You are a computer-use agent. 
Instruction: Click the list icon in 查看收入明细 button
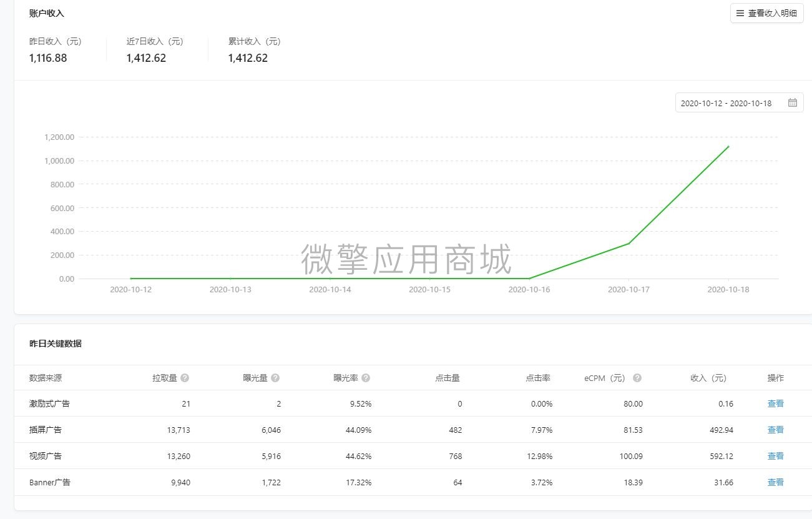point(740,13)
